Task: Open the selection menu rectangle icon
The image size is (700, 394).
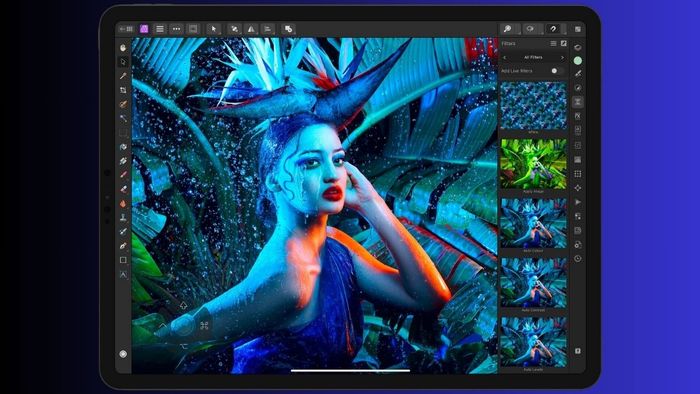Action: click(193, 29)
